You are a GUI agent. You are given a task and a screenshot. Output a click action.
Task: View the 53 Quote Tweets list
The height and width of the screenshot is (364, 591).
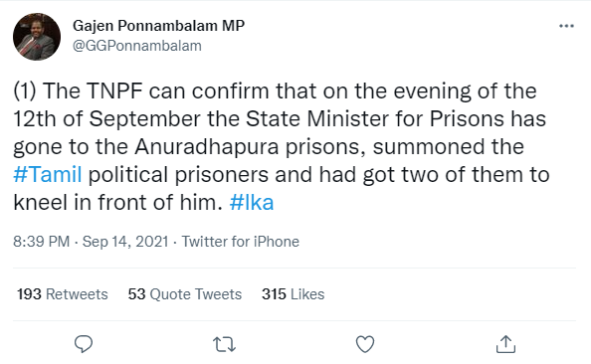(x=185, y=294)
